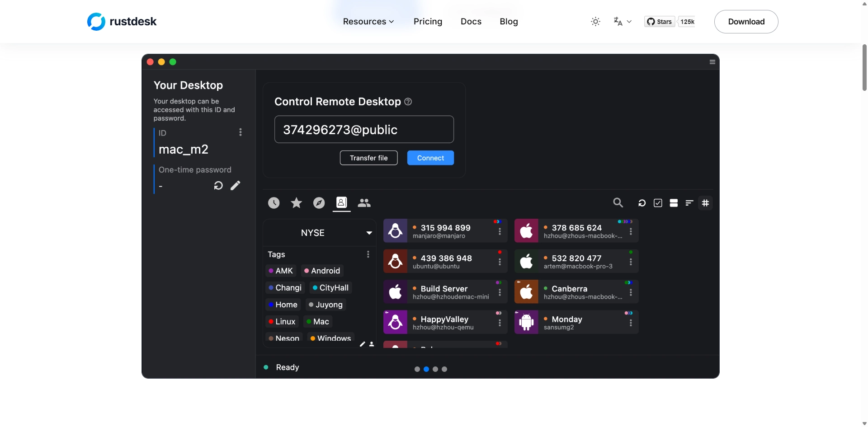Switch to Accessible devices group tab
868x427 pixels.
[364, 203]
